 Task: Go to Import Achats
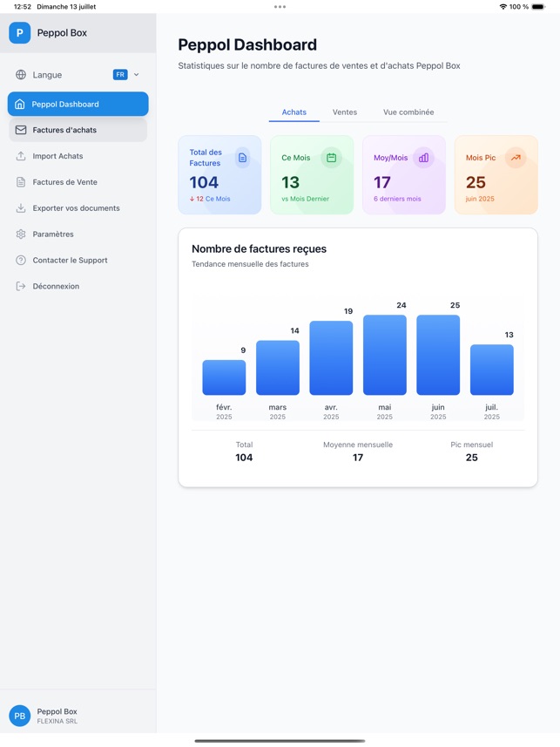[78, 156]
